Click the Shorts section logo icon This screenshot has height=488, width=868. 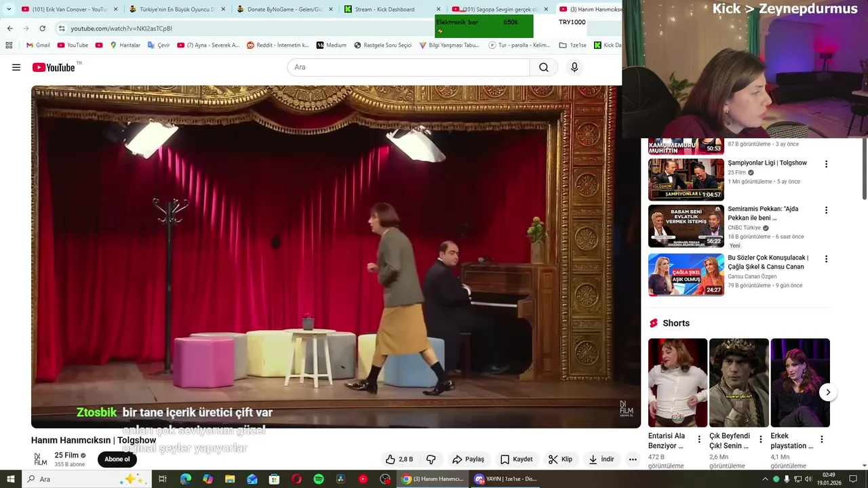(x=654, y=323)
